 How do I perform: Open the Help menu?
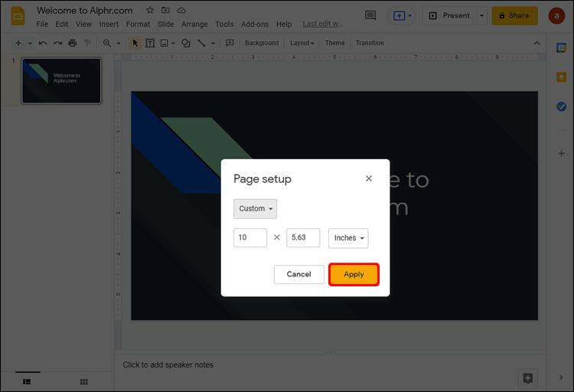tap(284, 24)
